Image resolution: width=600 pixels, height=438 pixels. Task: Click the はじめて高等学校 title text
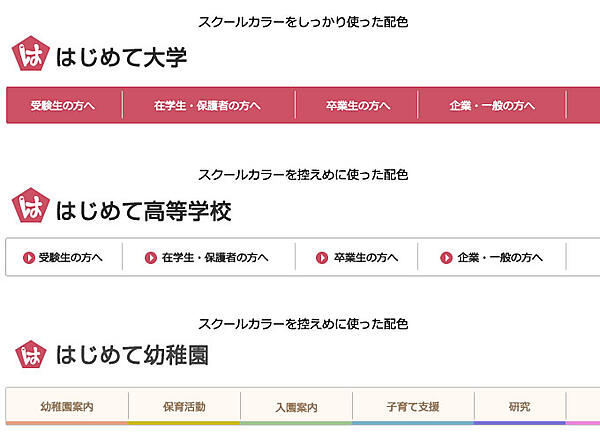(144, 210)
